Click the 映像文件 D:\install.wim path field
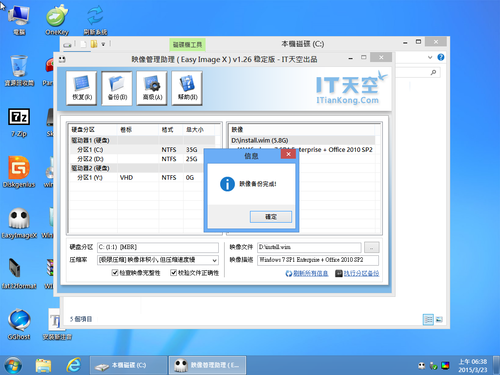The image size is (500, 375). (309, 247)
